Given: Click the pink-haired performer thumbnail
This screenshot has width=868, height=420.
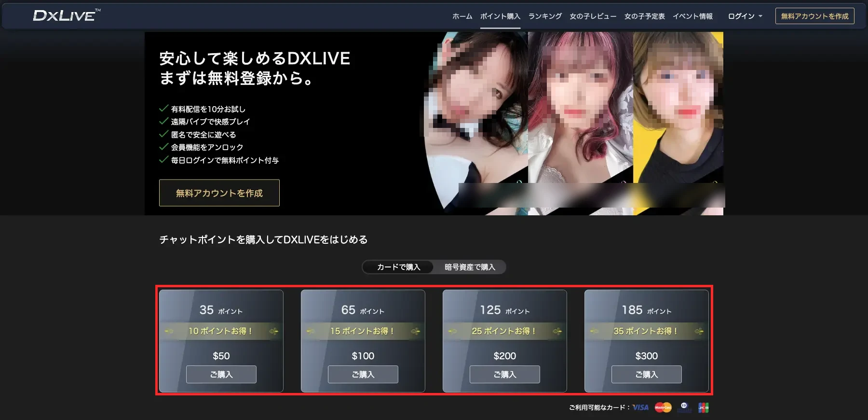Looking at the screenshot, I should click(581, 123).
